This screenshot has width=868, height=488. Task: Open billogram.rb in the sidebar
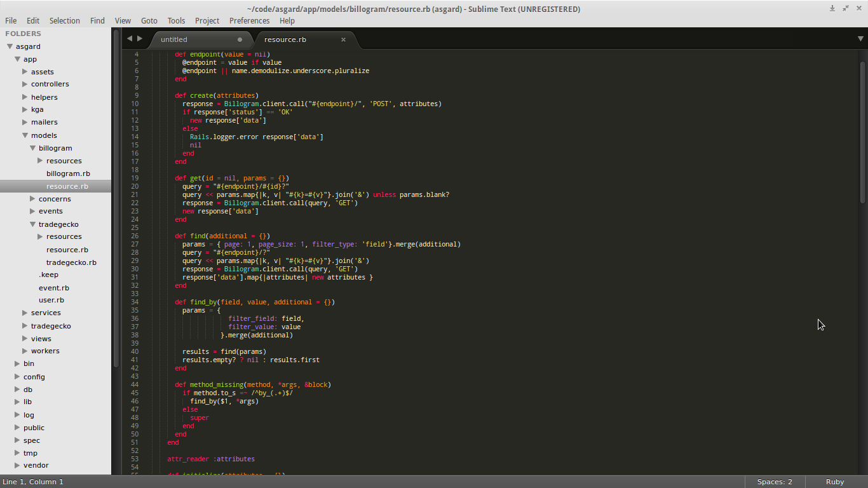(68, 173)
